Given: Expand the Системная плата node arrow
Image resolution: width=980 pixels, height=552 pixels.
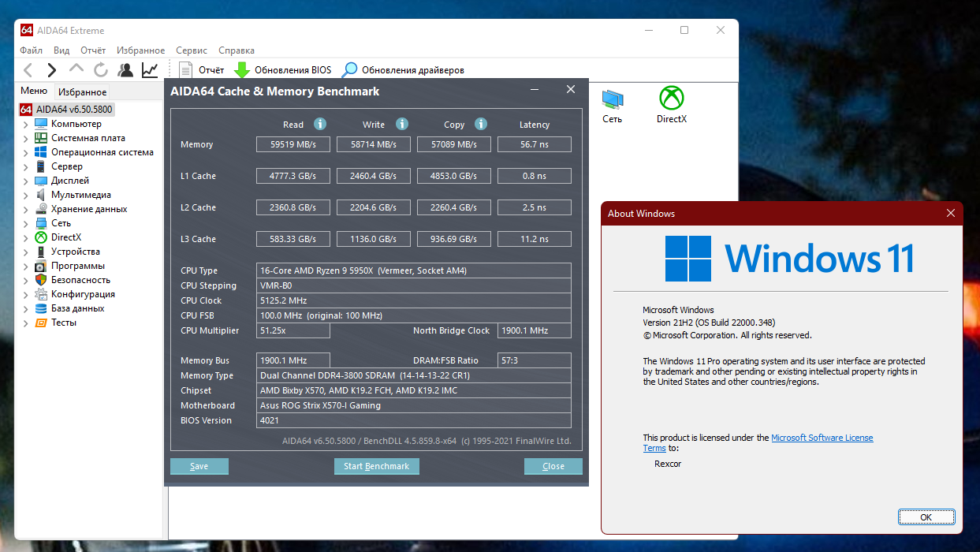Looking at the screenshot, I should 25,138.
